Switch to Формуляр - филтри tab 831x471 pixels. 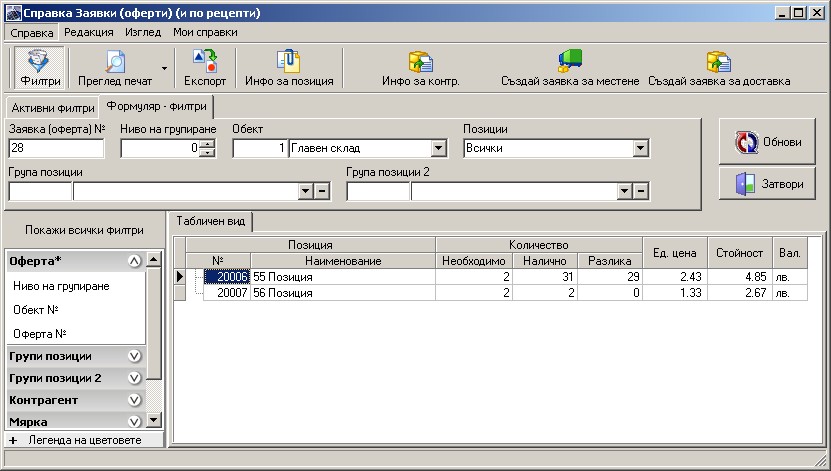[x=156, y=106]
